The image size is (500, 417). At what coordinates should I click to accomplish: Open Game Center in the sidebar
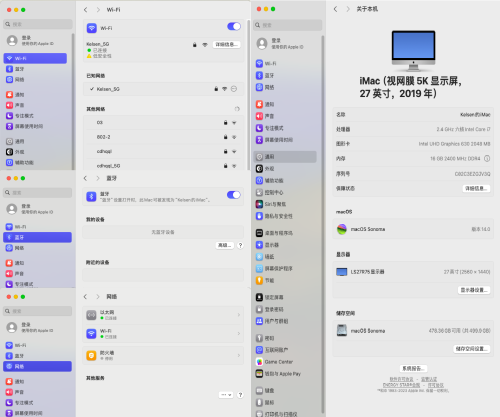pos(274,362)
